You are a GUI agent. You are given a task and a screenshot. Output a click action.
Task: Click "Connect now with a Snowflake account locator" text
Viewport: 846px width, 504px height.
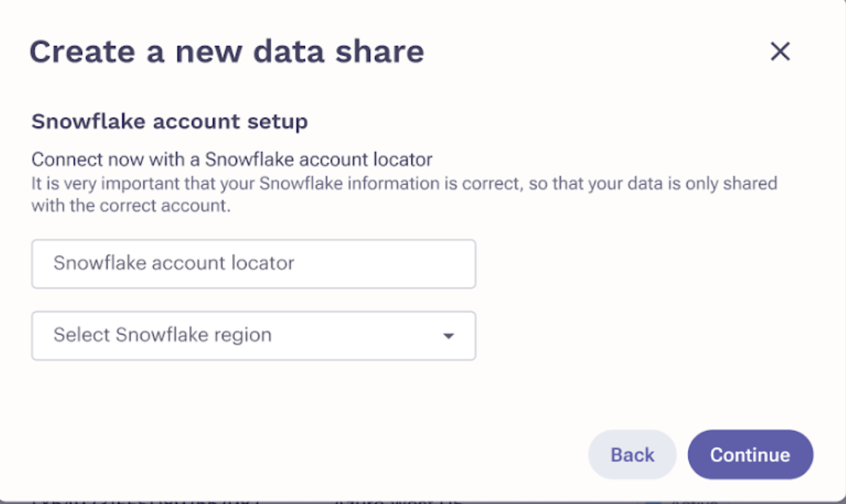point(232,159)
